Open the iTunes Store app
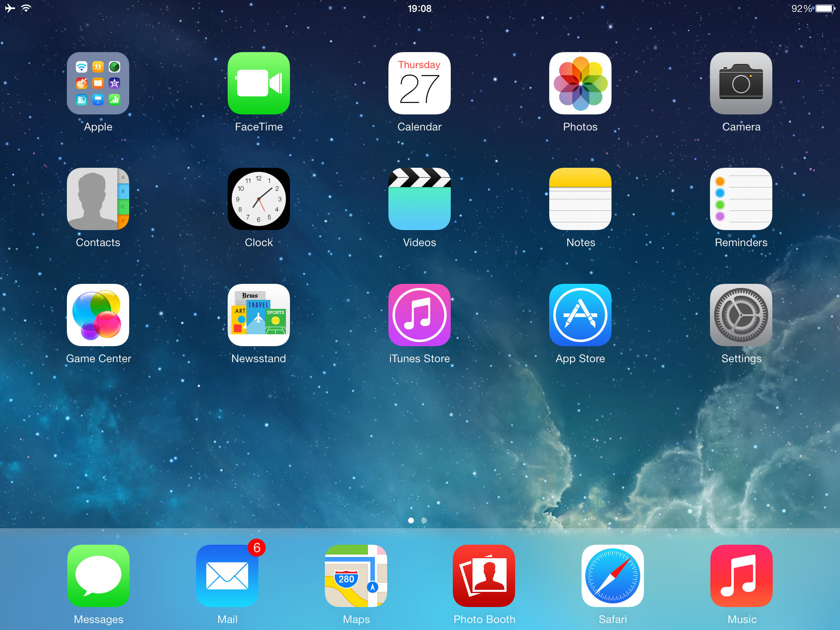 point(419,315)
